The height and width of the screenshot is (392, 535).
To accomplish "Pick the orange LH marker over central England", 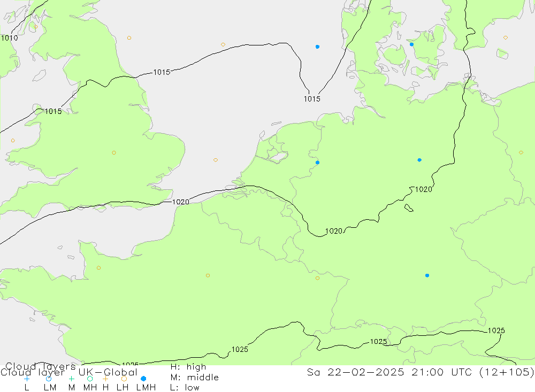I will pyautogui.click(x=114, y=152).
